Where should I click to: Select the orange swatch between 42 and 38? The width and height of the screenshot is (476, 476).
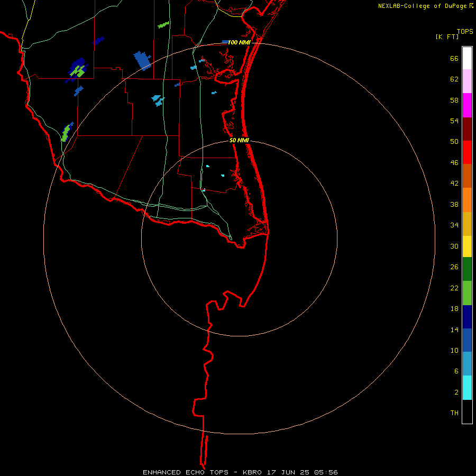tap(467, 200)
